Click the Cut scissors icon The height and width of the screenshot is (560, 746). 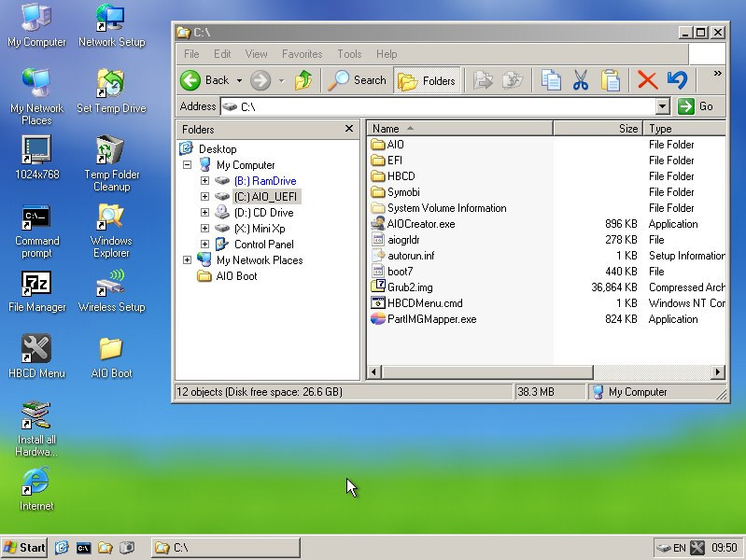[x=581, y=80]
